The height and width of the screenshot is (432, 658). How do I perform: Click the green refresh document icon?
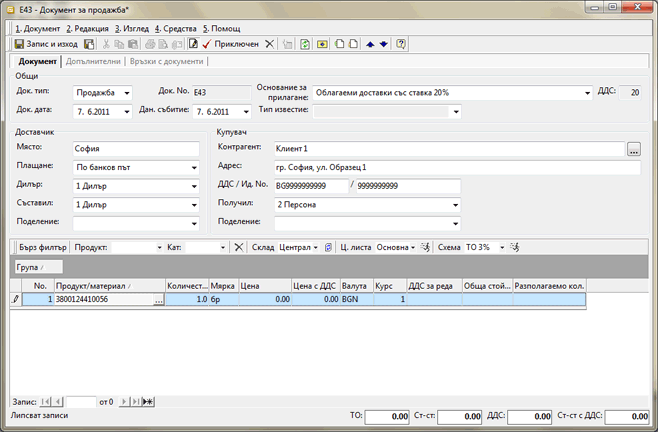[x=305, y=44]
